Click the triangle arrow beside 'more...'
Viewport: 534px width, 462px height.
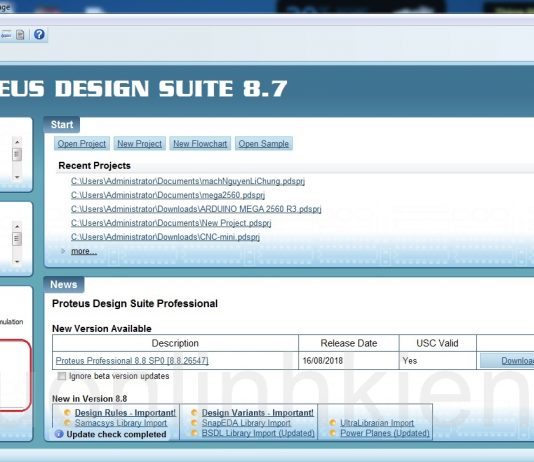[63, 251]
